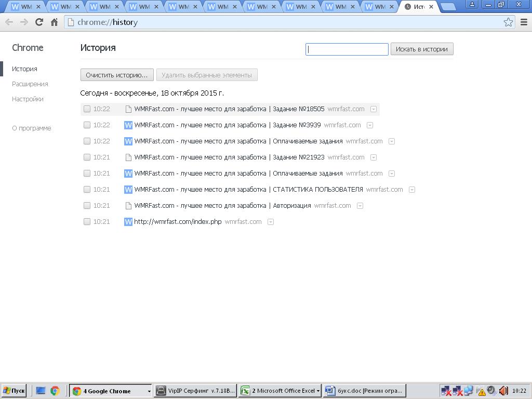Click Очистить историю button

click(x=117, y=75)
